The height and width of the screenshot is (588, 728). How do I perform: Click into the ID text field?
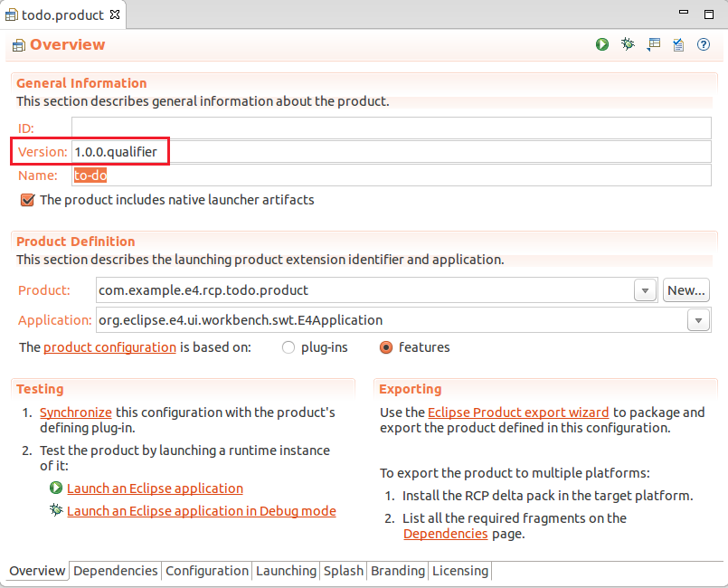391,128
